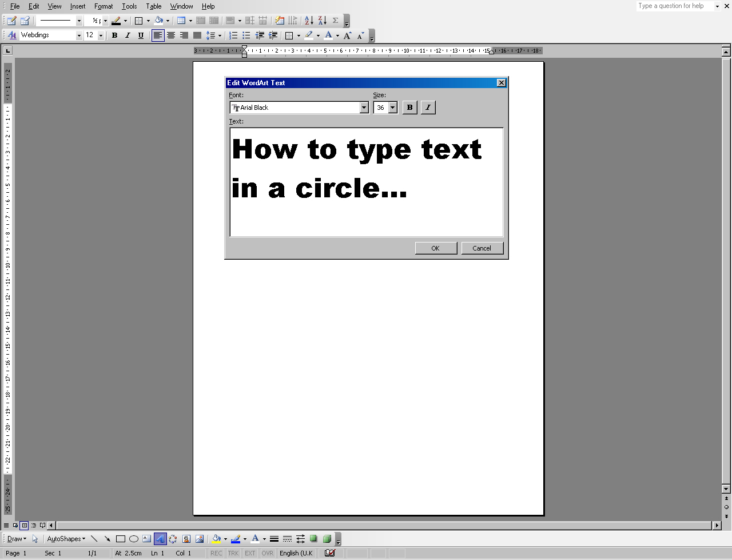Open the Table menu

154,6
